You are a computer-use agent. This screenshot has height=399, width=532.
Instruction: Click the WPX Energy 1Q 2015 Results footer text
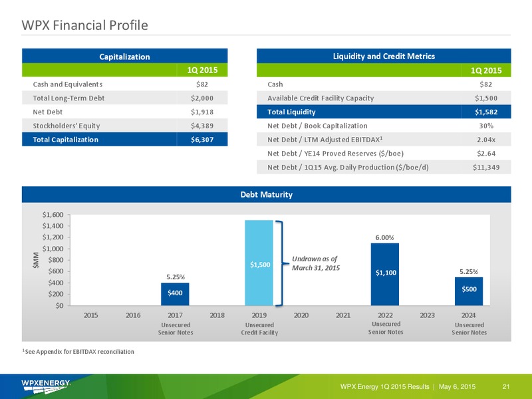coord(385,387)
